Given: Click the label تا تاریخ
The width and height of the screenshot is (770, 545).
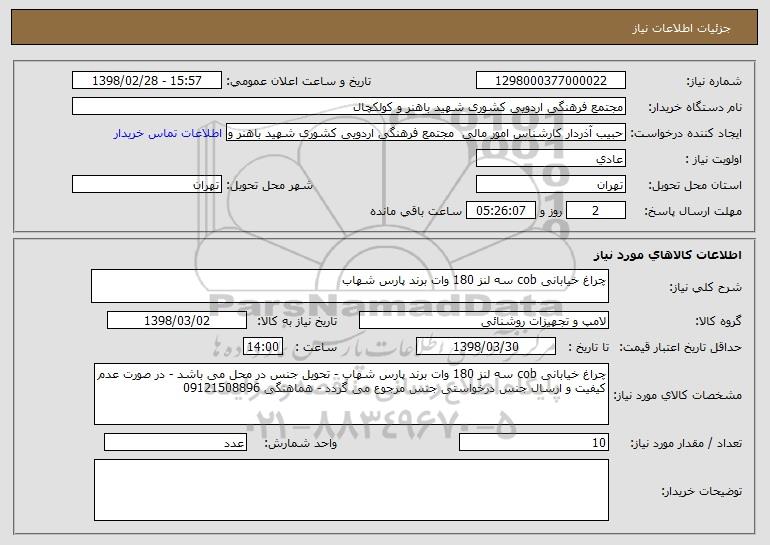Looking at the screenshot, I should click(x=588, y=348).
